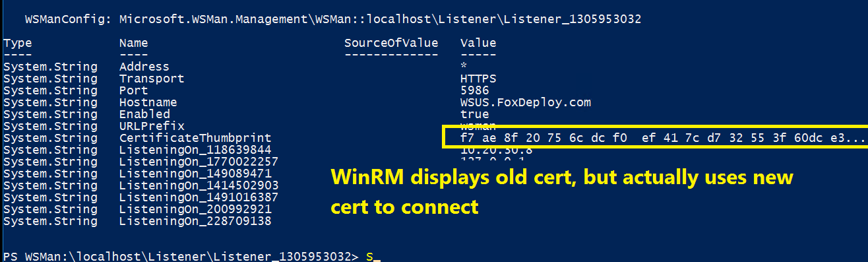Click System.String in the Hostname row
The image size is (868, 262).
[50, 102]
